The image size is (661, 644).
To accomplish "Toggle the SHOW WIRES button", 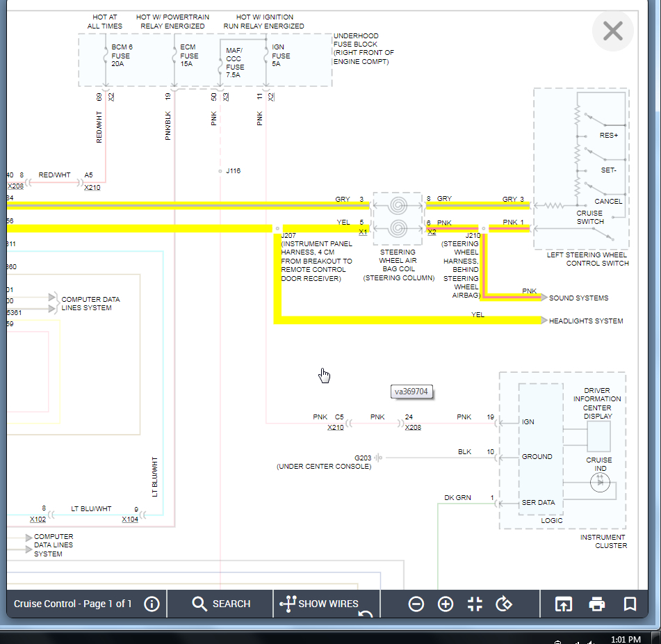I will click(319, 604).
